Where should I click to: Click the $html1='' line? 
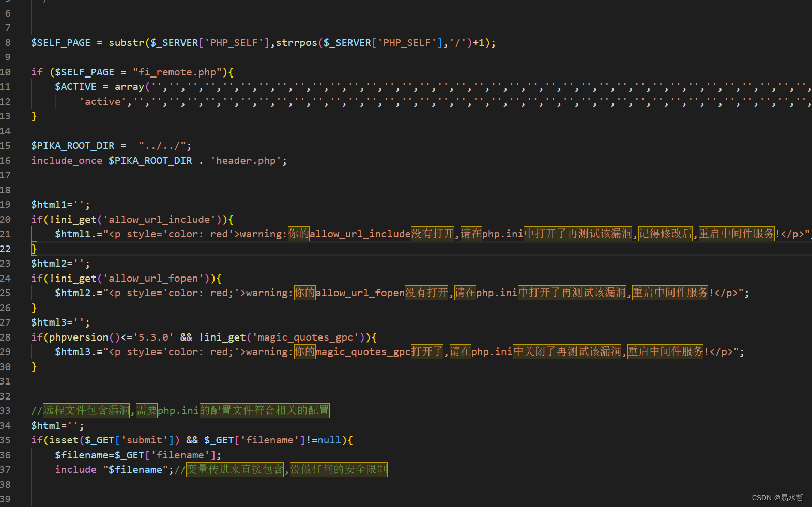(60, 205)
